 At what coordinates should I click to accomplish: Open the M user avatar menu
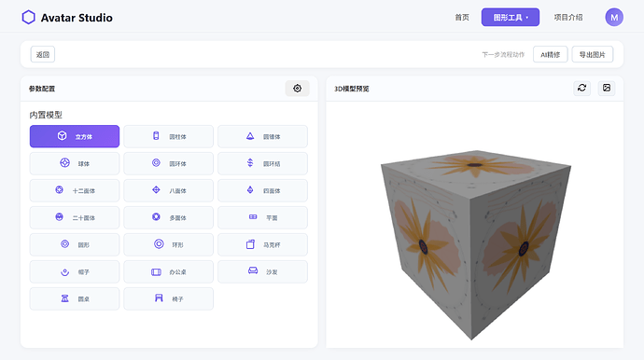pos(614,17)
